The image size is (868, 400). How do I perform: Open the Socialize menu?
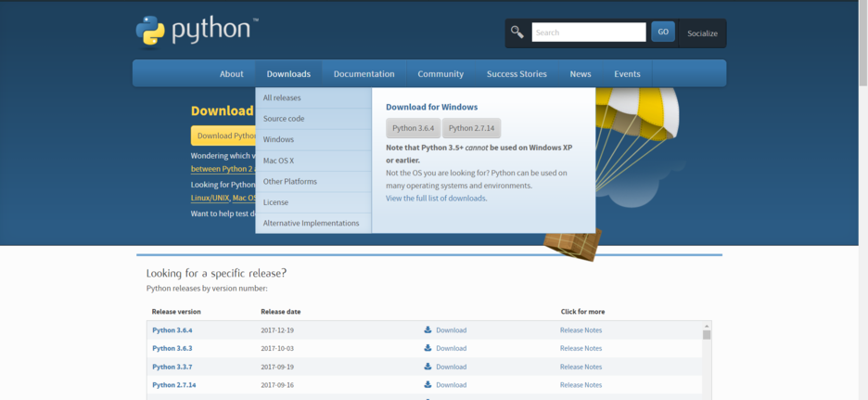[703, 33]
